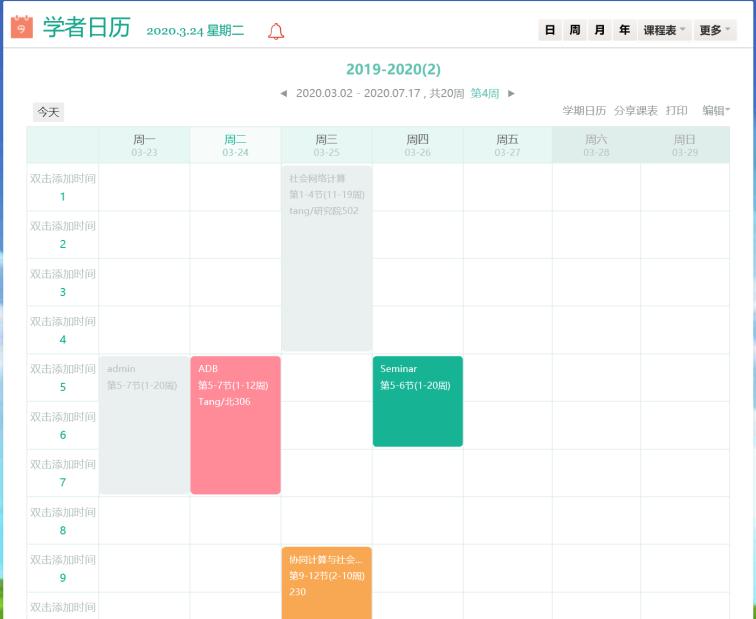Image resolution: width=756 pixels, height=619 pixels.
Task: Go to next week arrow
Action: (x=511, y=93)
